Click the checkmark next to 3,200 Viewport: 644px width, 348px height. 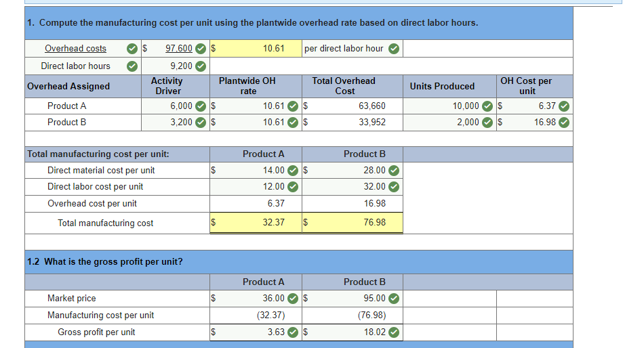(201, 123)
